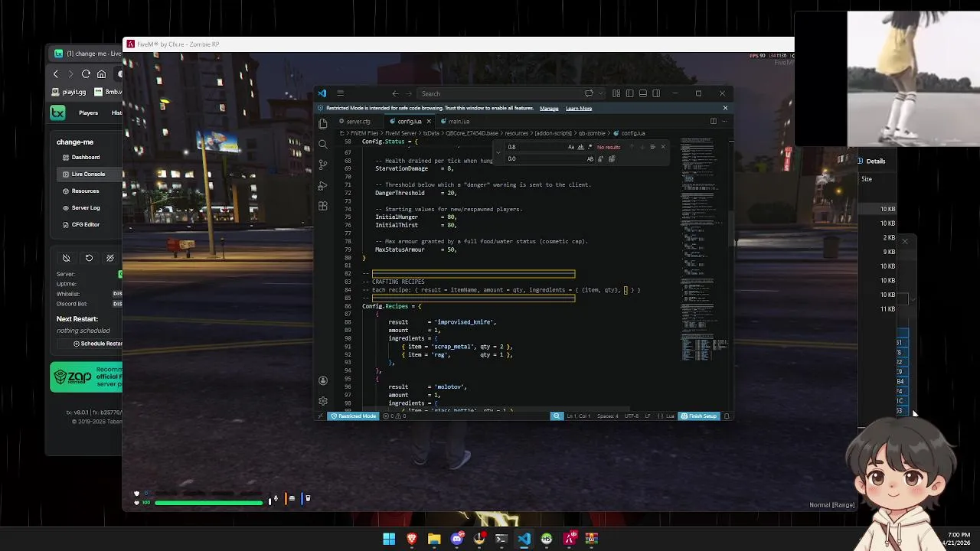Open the Accounts menu in VS Code
The height and width of the screenshot is (551, 980).
(322, 380)
